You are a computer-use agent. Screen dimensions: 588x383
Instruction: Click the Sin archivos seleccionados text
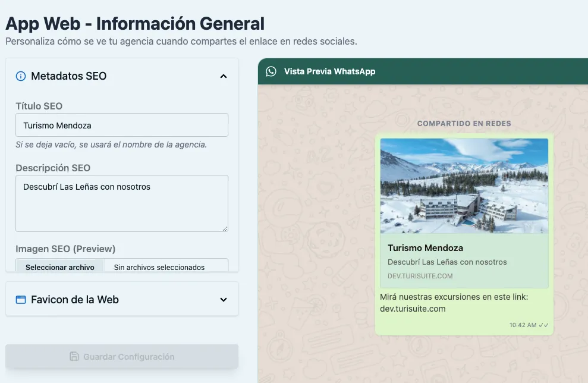pos(159,267)
